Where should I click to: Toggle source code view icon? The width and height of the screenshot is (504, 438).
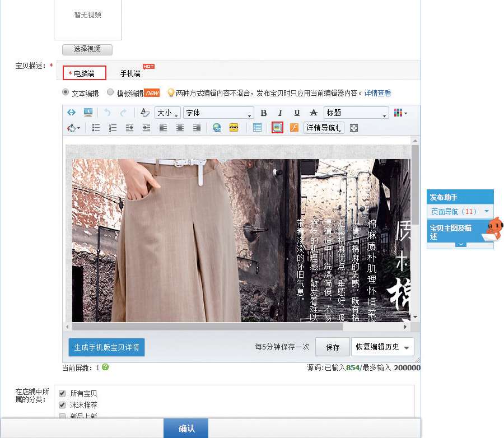pos(71,113)
